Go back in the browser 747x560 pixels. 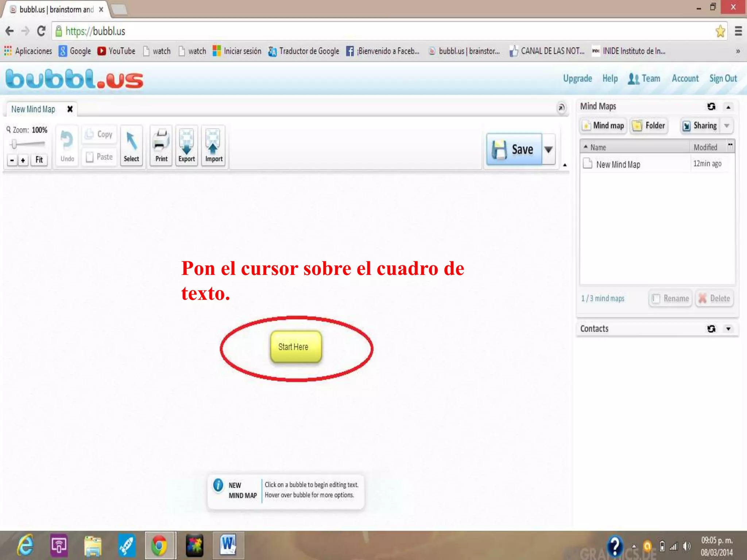pos(10,31)
